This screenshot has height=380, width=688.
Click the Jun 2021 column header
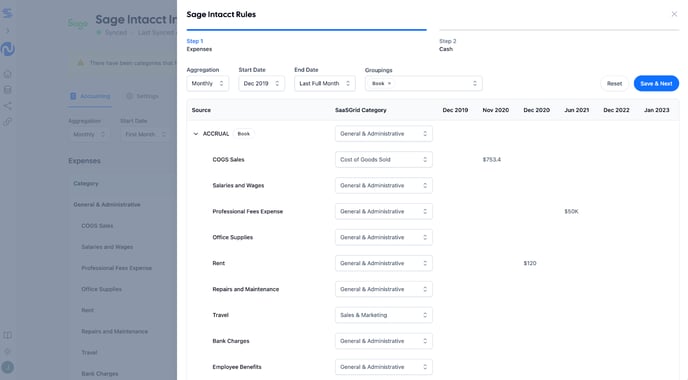[577, 110]
